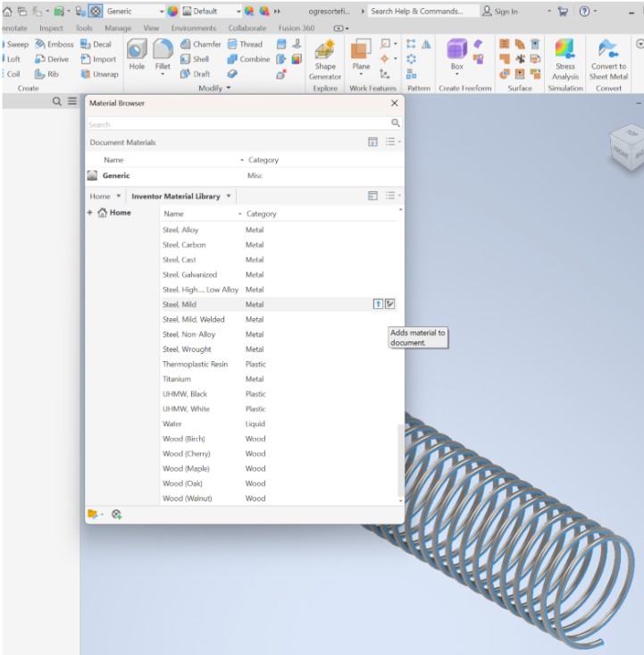Activate the Thread tool
The width and height of the screenshot is (644, 655).
245,45
